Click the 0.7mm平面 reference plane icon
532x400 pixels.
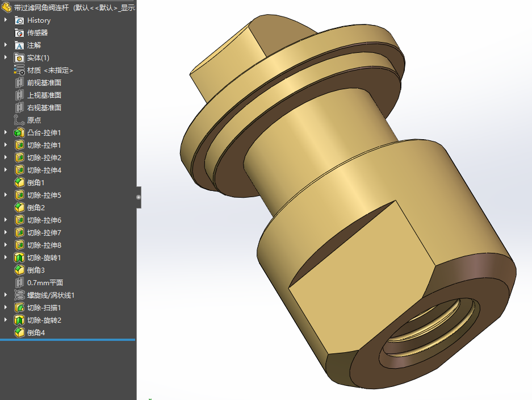pos(19,283)
